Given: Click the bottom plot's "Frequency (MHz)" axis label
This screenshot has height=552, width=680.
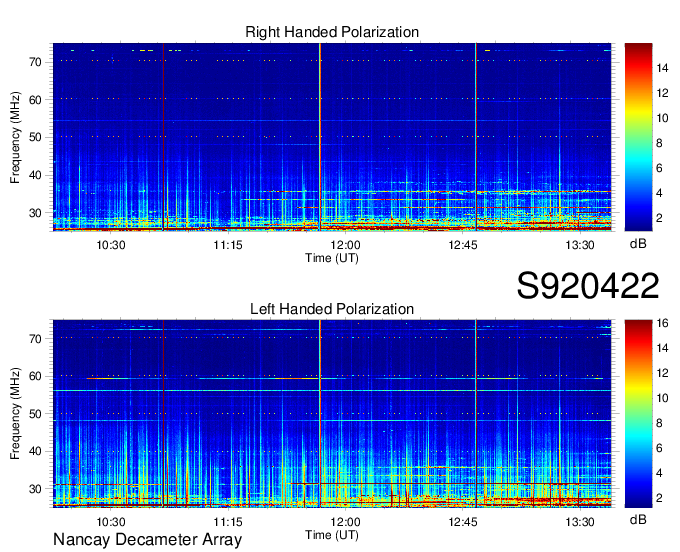Looking at the screenshot, I should 15,414.
